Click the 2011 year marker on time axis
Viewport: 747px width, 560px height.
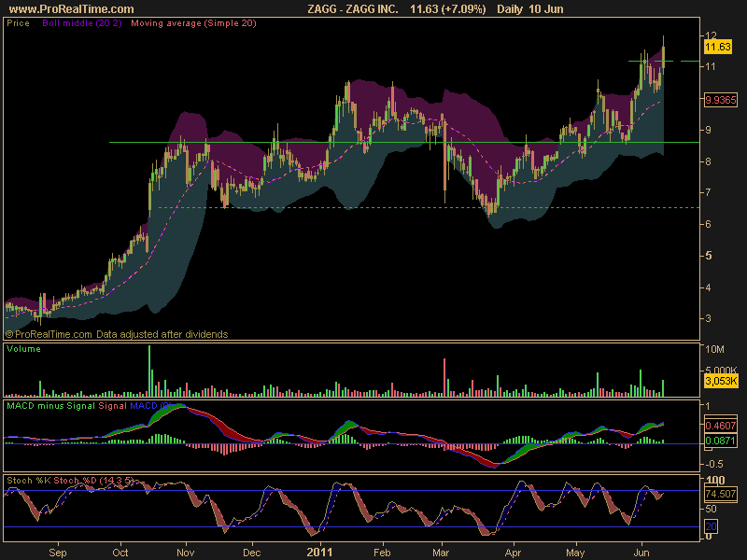click(319, 553)
